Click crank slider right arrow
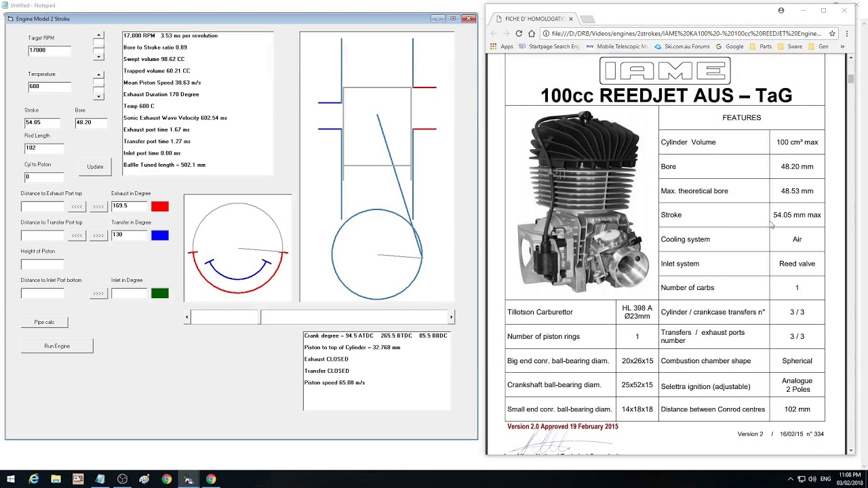The height and width of the screenshot is (488, 868). click(x=451, y=317)
